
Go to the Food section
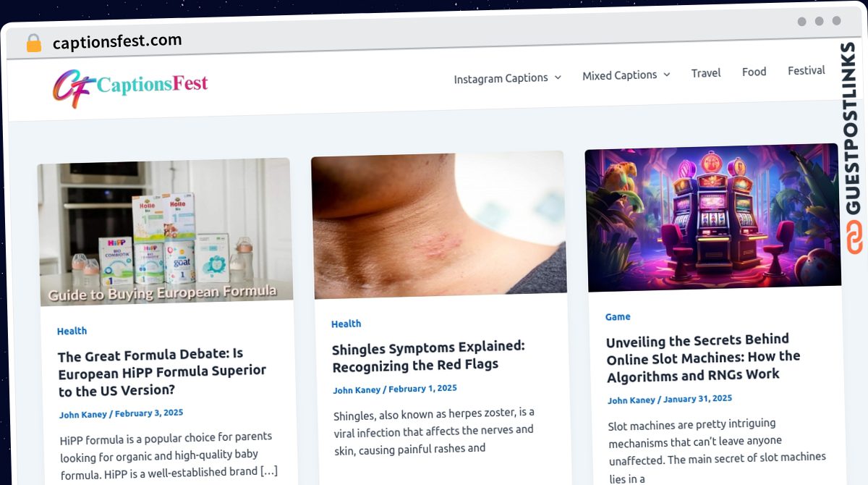[754, 72]
